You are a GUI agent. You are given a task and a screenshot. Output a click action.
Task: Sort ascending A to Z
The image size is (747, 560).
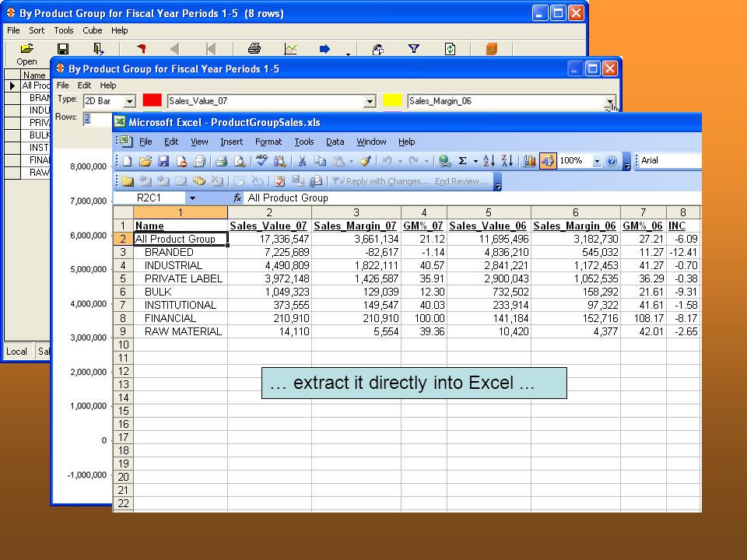tap(489, 161)
